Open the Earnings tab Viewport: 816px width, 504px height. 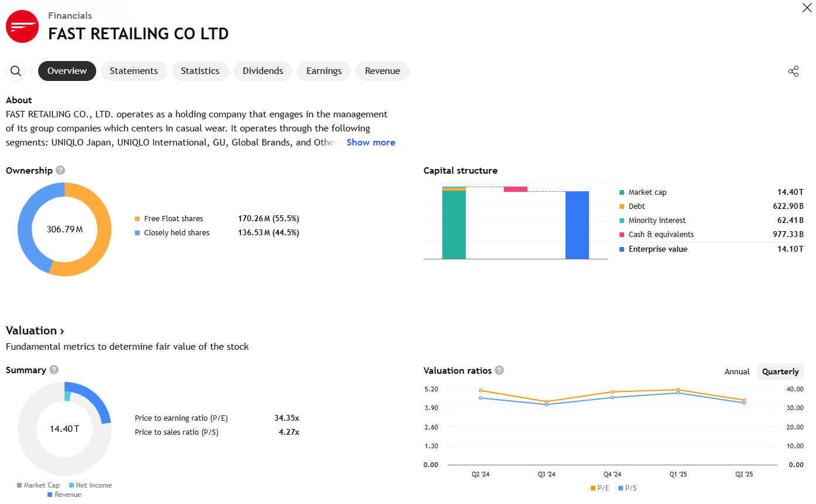[x=324, y=71]
